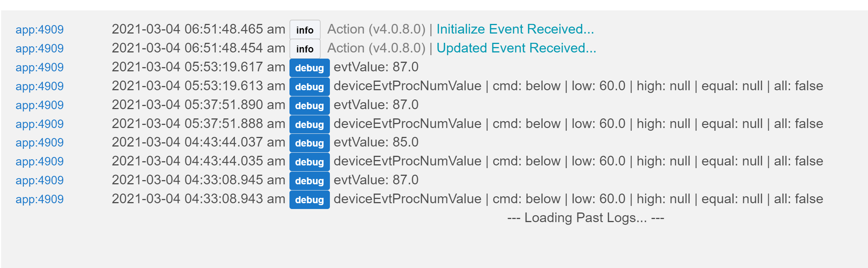The width and height of the screenshot is (868, 268).
Task: Click the debug badge next to evtValue: 85.0
Action: tap(309, 143)
